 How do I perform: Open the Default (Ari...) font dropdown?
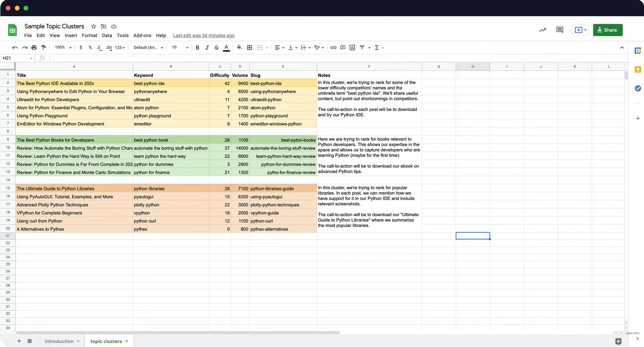pyautogui.click(x=149, y=48)
